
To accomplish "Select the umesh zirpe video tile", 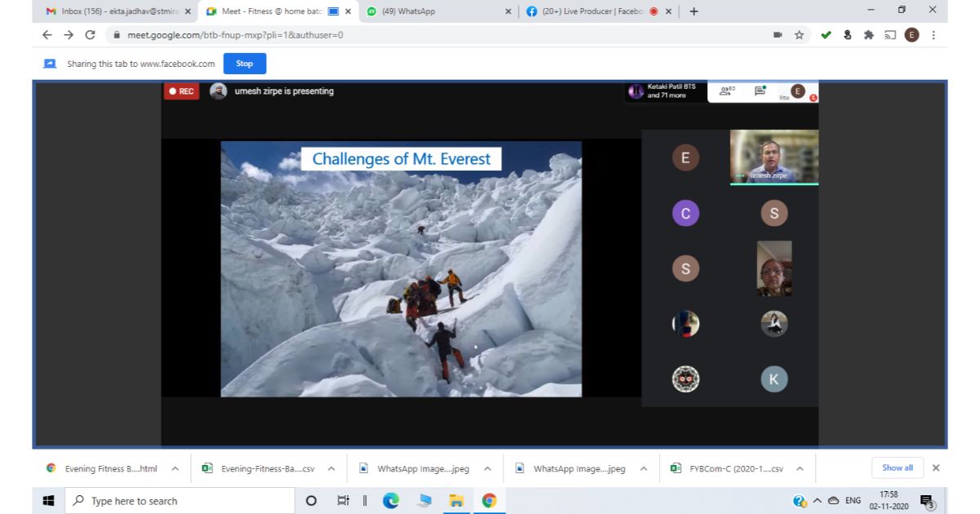I will click(x=773, y=157).
